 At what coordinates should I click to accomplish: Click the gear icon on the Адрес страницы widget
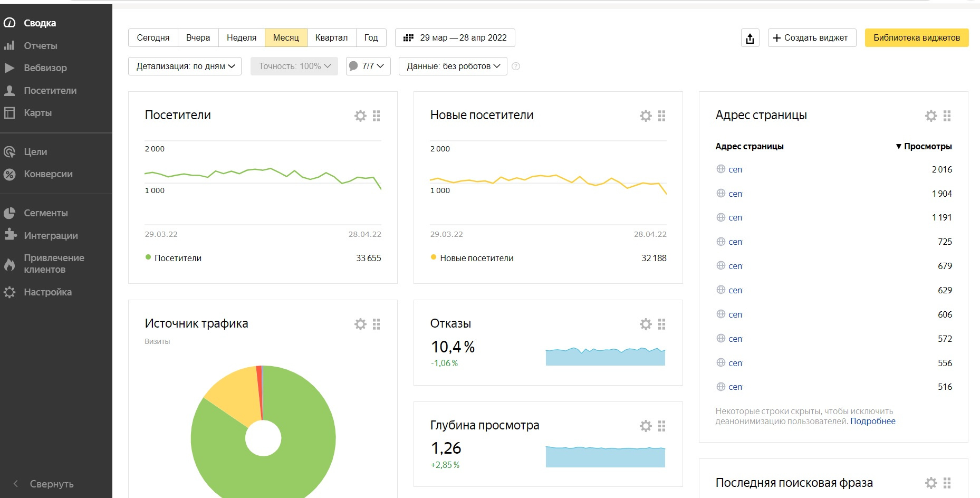click(x=931, y=116)
